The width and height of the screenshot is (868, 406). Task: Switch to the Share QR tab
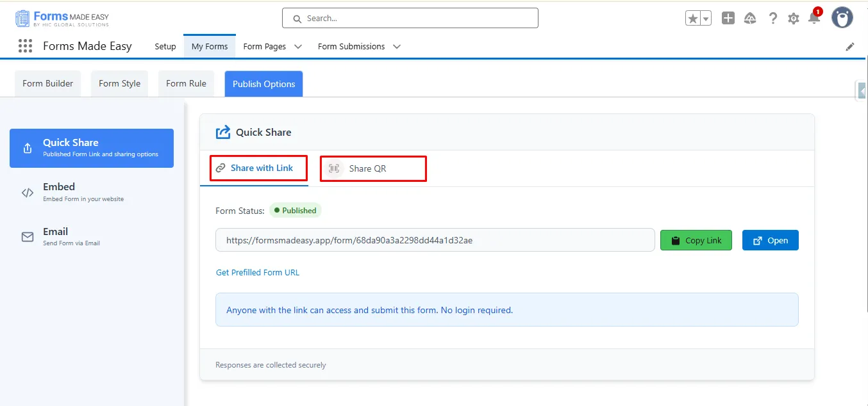point(367,168)
